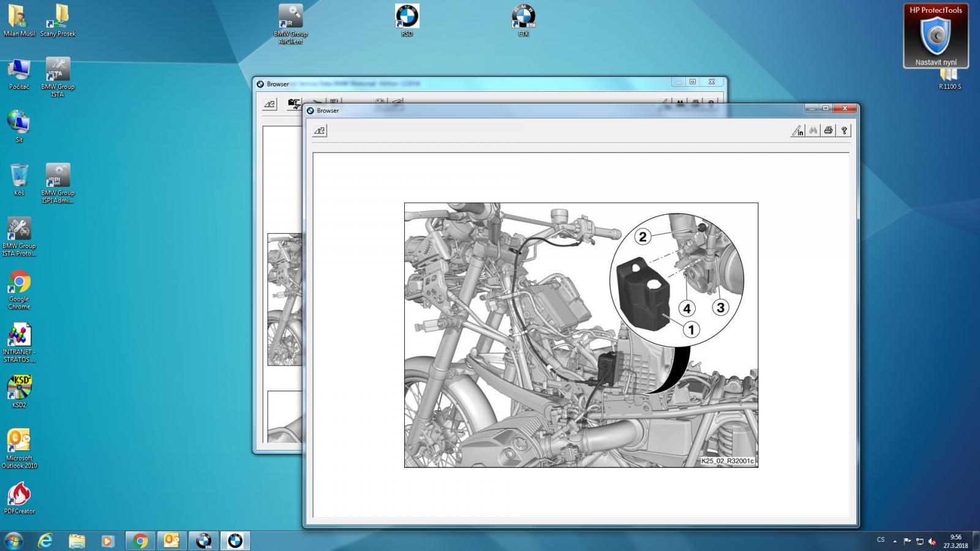Viewport: 980px width, 551px height.
Task: Switch to Outlook in the taskbar
Action: tap(171, 541)
